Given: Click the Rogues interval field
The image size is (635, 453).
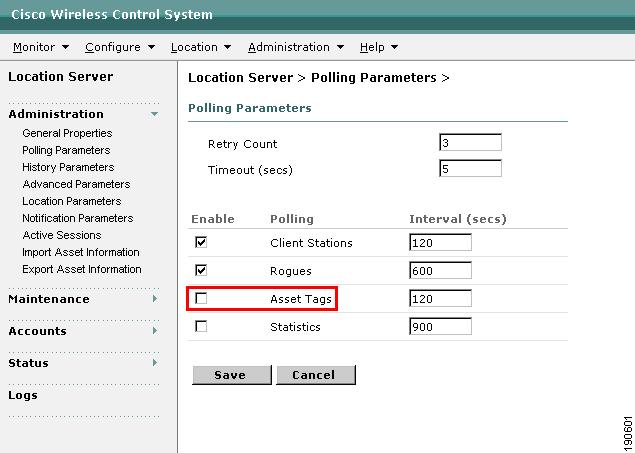Looking at the screenshot, I should click(441, 270).
